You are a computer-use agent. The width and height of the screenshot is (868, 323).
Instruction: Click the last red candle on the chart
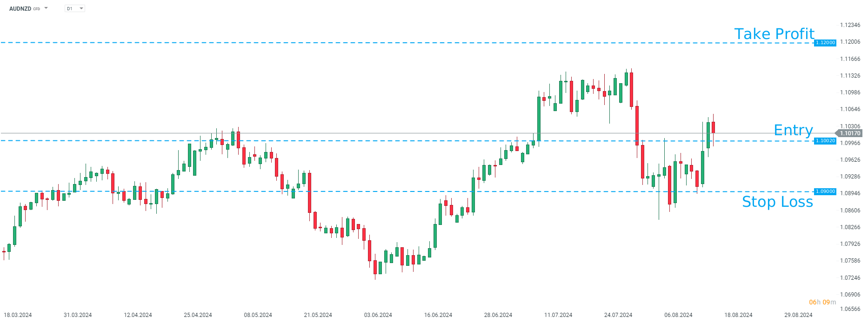click(x=713, y=127)
